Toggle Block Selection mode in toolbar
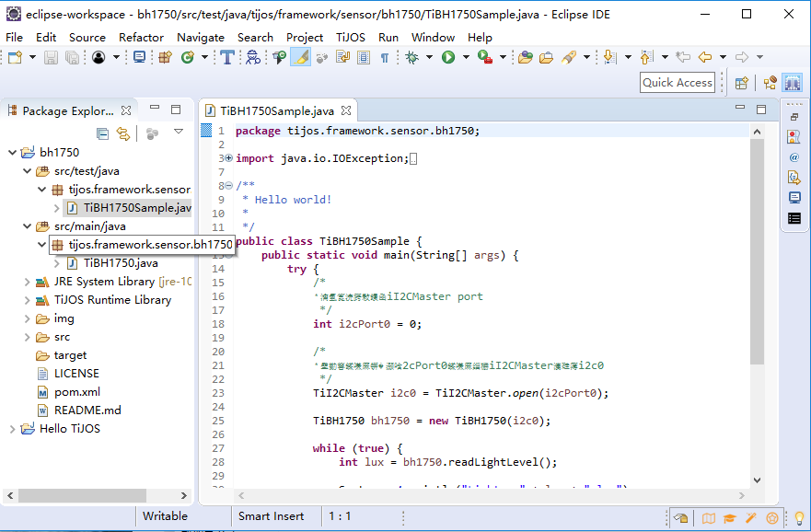811x532 pixels. pos(364,57)
